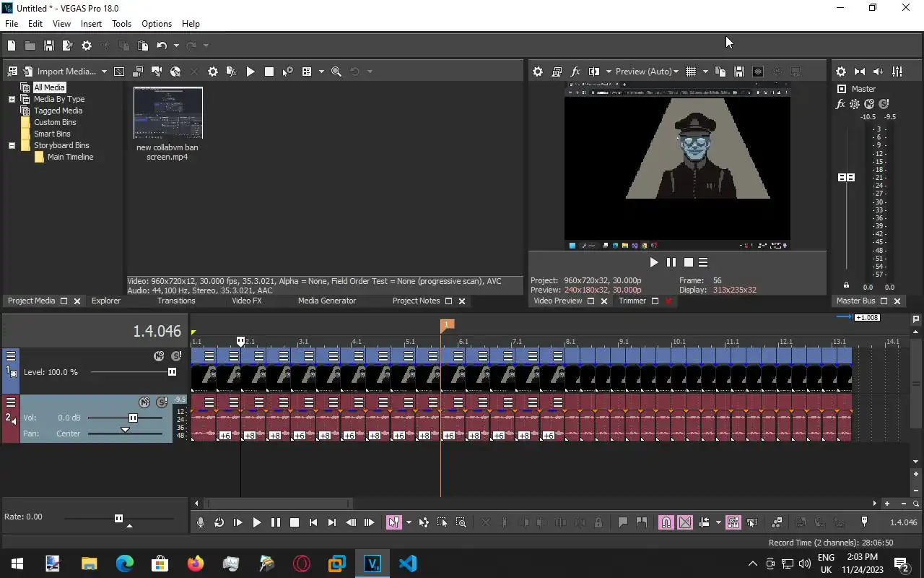Toggle the Dim Output icon in Master Bus
Viewport: 924px width, 578px height.
pyautogui.click(x=879, y=72)
